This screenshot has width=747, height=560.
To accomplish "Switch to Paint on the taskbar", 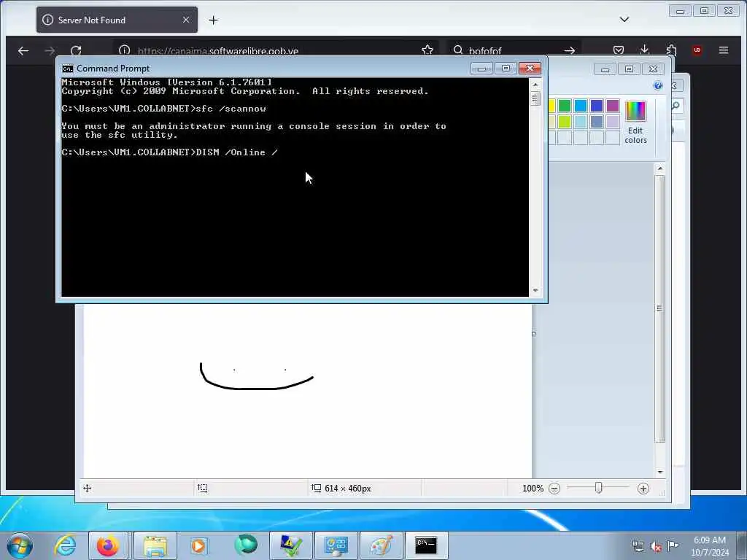I will click(x=381, y=545).
